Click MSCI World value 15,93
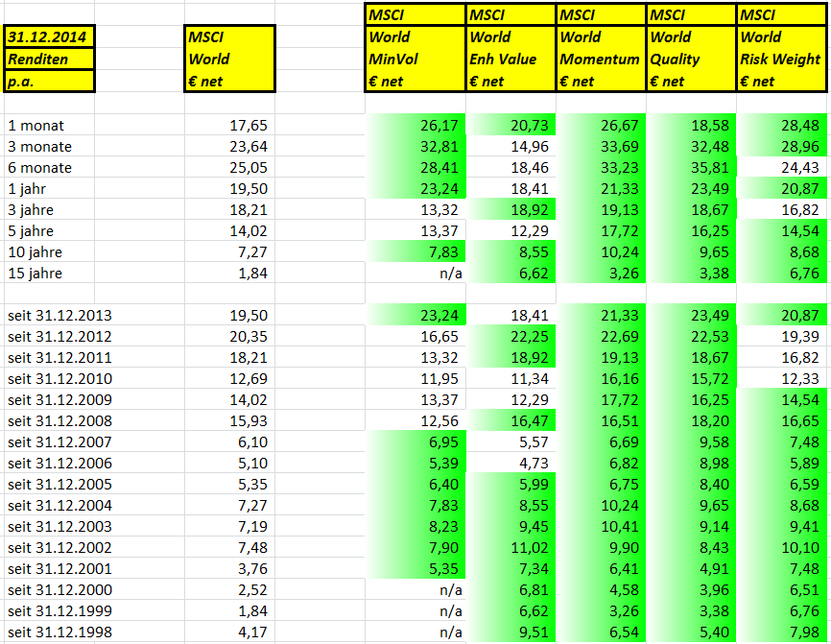 pyautogui.click(x=249, y=421)
